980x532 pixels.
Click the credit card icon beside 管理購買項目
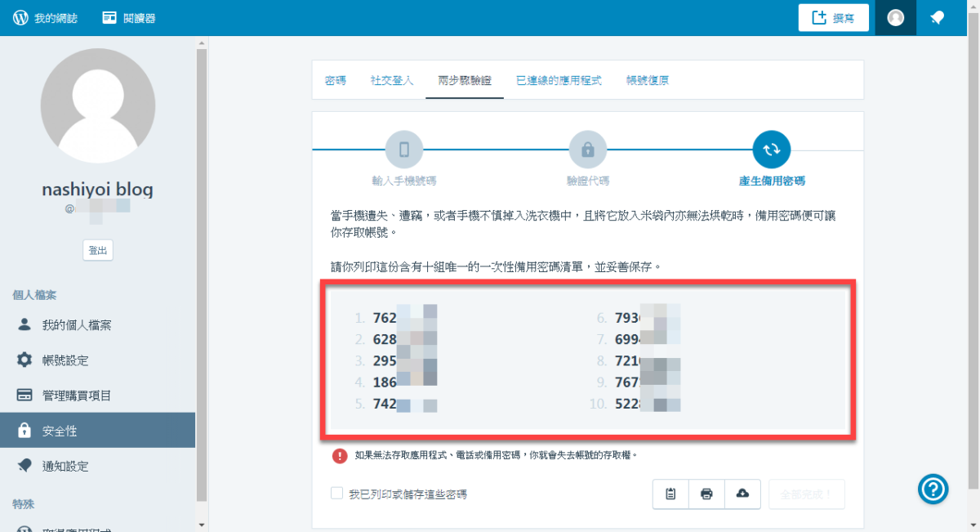(24, 396)
